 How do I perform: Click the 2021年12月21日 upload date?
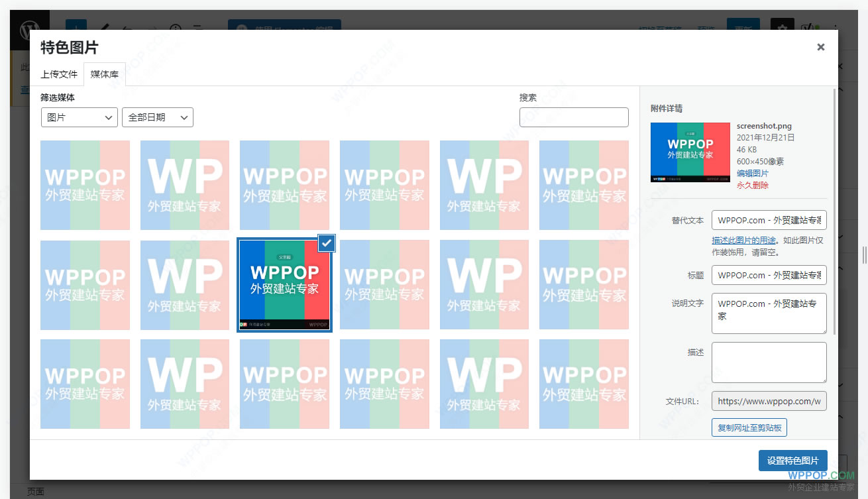pyautogui.click(x=765, y=138)
